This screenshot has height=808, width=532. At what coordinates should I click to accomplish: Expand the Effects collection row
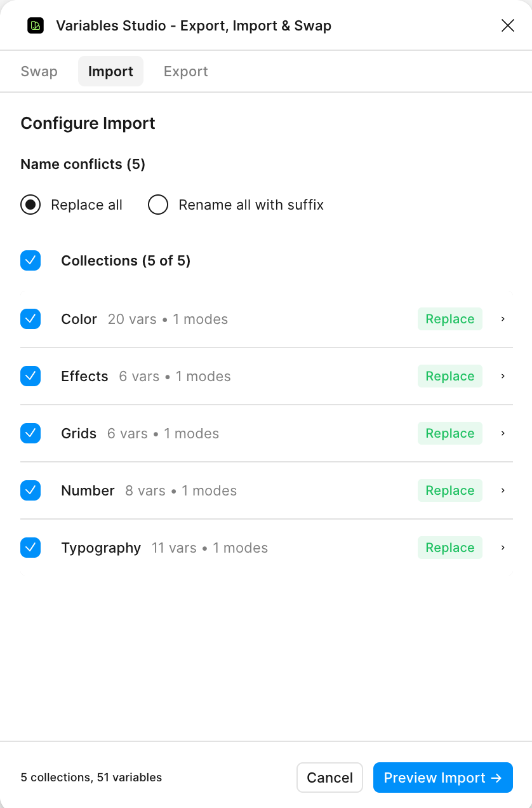point(502,376)
